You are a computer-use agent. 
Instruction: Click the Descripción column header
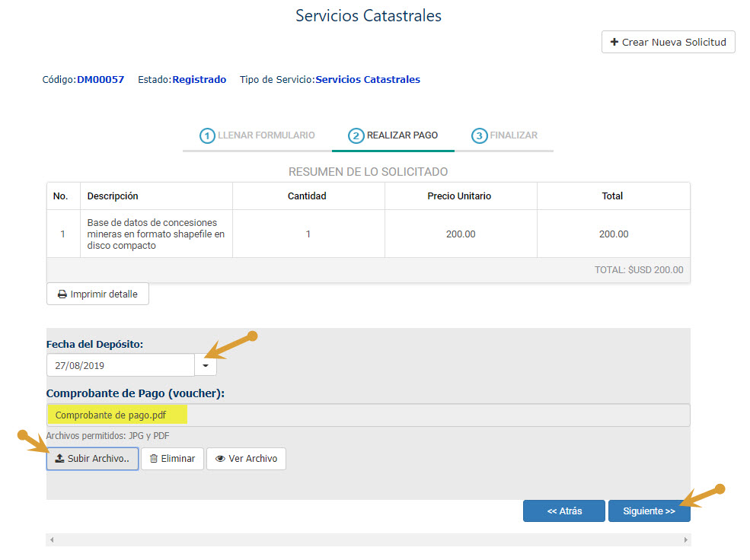(113, 196)
